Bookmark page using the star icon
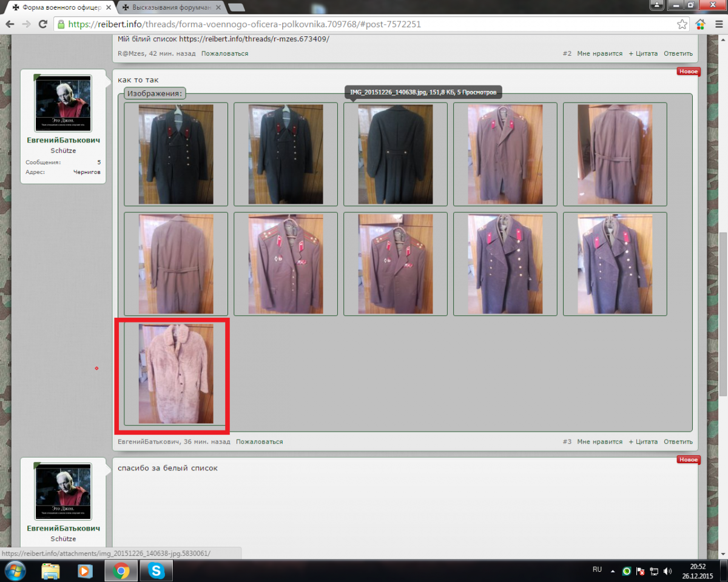Viewport: 728px width, 582px height. click(x=682, y=25)
